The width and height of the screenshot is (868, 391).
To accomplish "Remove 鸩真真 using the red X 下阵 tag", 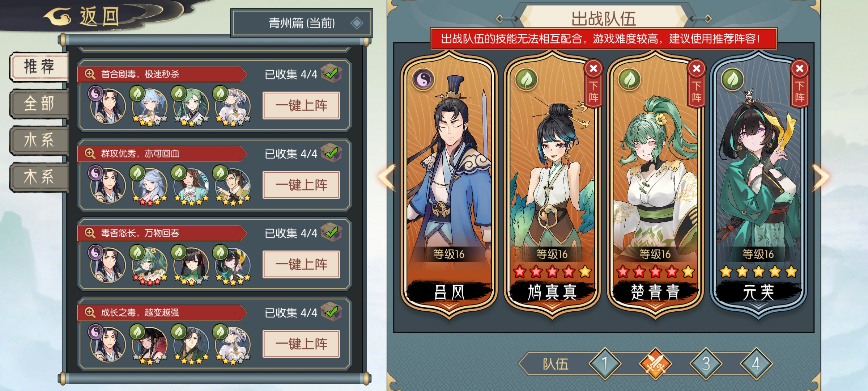I will pos(593,83).
